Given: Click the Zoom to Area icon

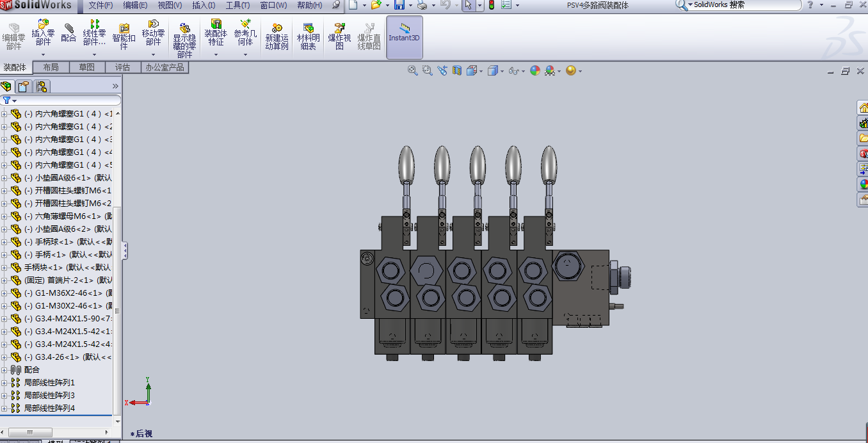Looking at the screenshot, I should point(428,70).
